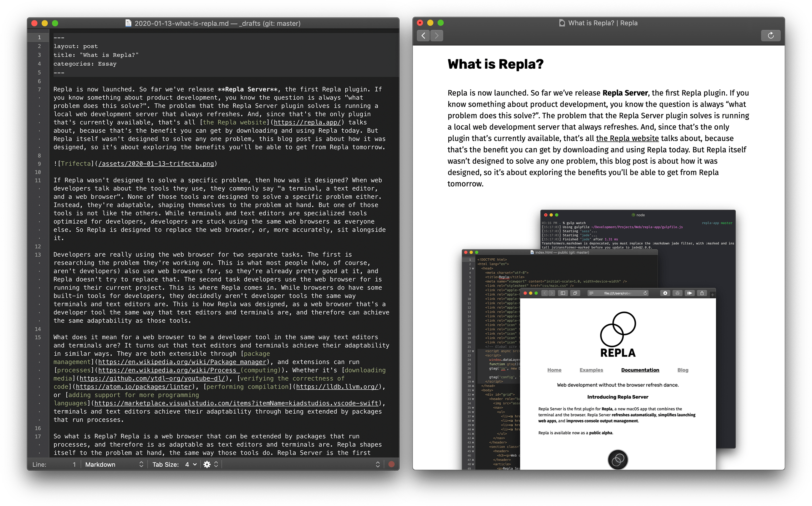Click the lldb.llvm.org URL in the editor

(x=337, y=386)
